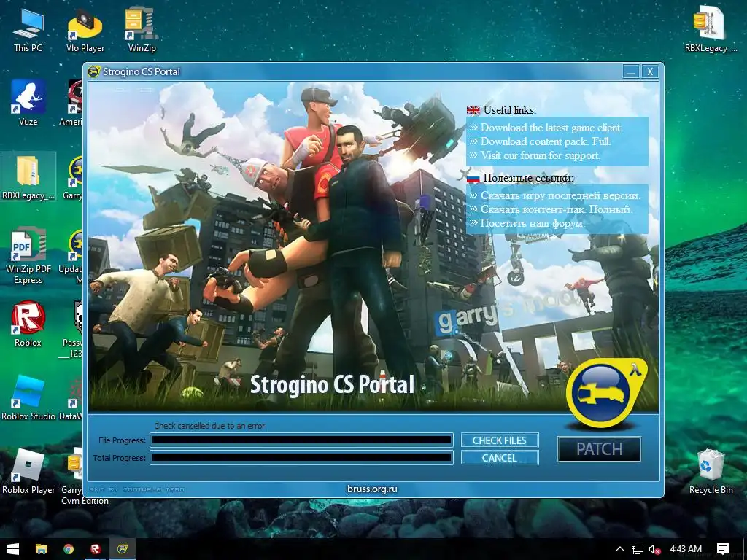Switch to Roblox in the taskbar

tap(96, 549)
